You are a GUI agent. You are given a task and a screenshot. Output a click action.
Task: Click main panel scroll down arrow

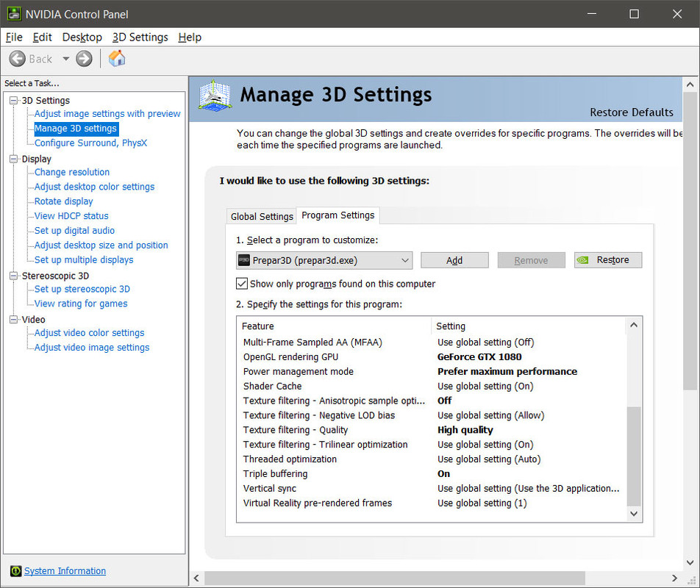tap(690, 562)
